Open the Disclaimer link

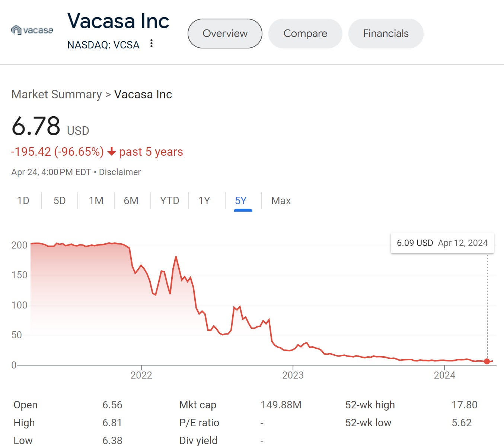pyautogui.click(x=120, y=172)
